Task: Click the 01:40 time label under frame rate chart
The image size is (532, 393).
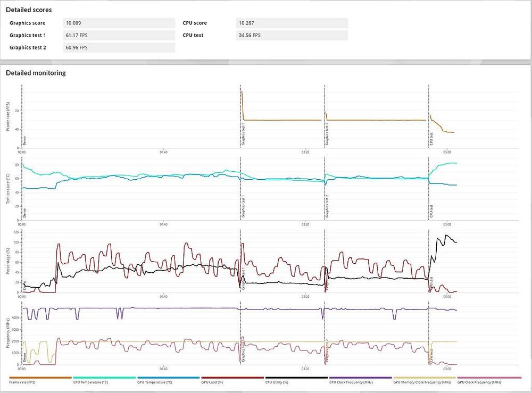Action: (x=163, y=152)
